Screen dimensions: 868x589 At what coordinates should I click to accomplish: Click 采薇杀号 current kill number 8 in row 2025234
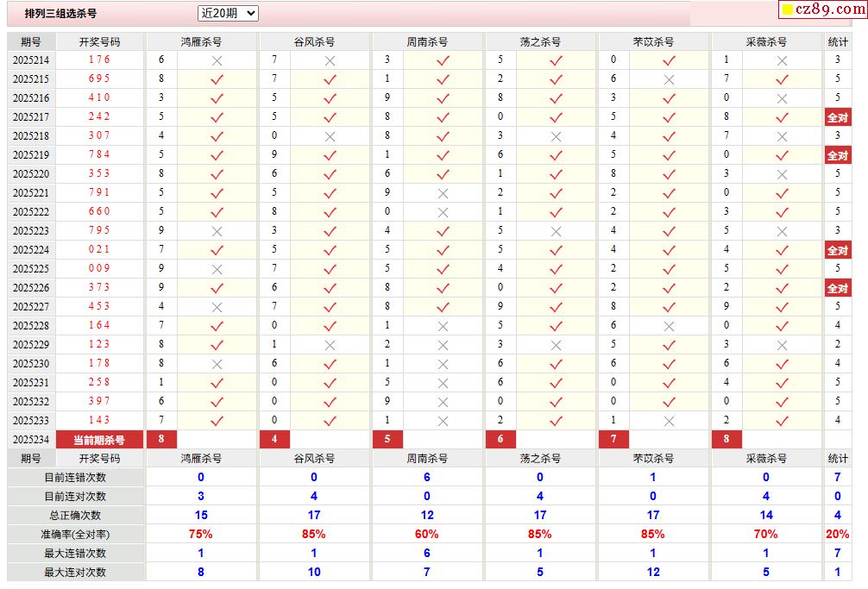point(726,439)
